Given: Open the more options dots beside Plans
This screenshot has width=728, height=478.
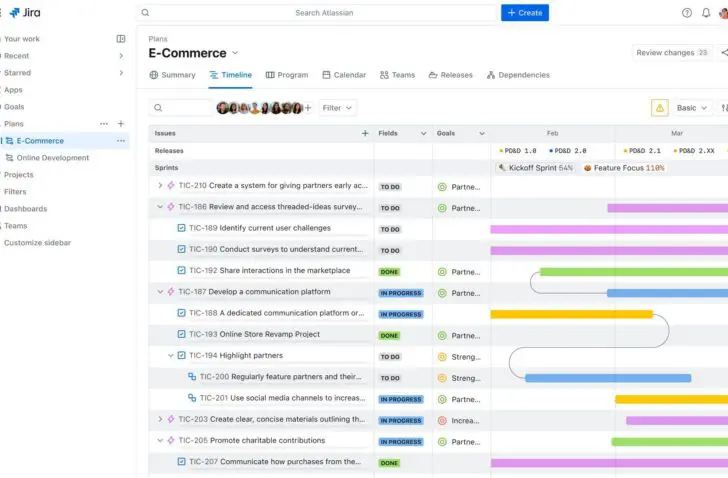Looking at the screenshot, I should 104,124.
